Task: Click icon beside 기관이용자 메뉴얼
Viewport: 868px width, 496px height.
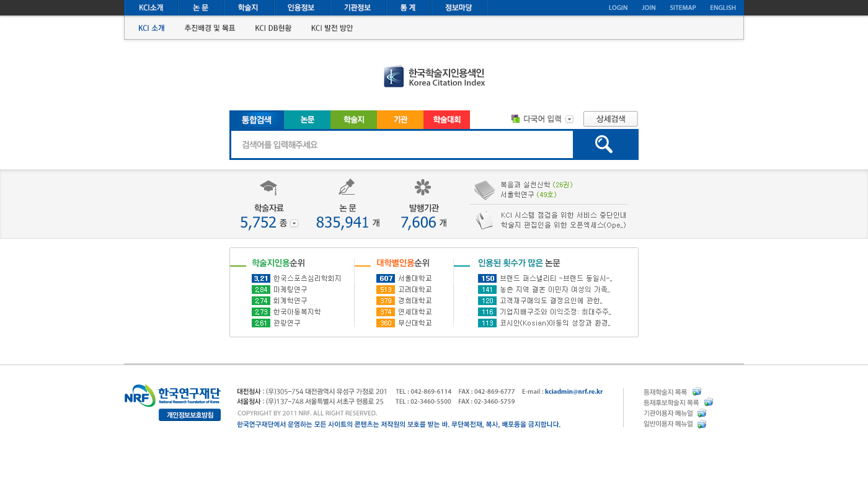Action: coord(702,413)
